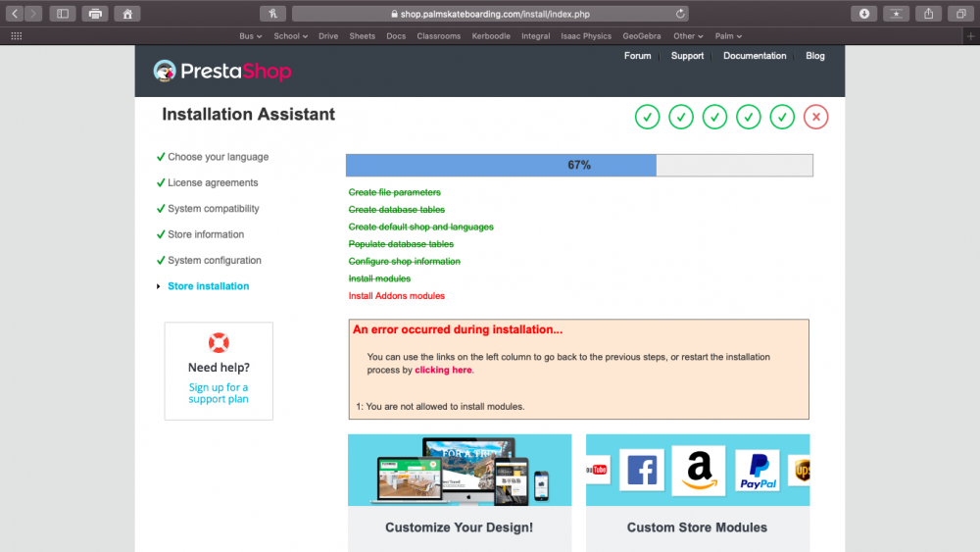Click the not allowed to install modules error

pyautogui.click(x=440, y=406)
